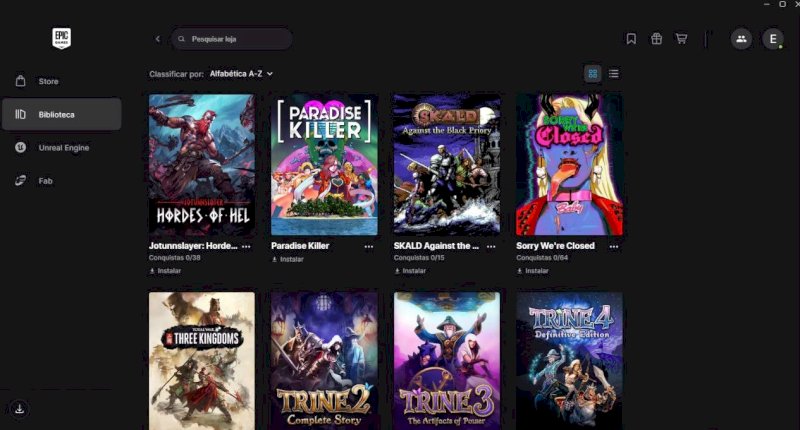Click the Epic Games logo

[x=62, y=39]
